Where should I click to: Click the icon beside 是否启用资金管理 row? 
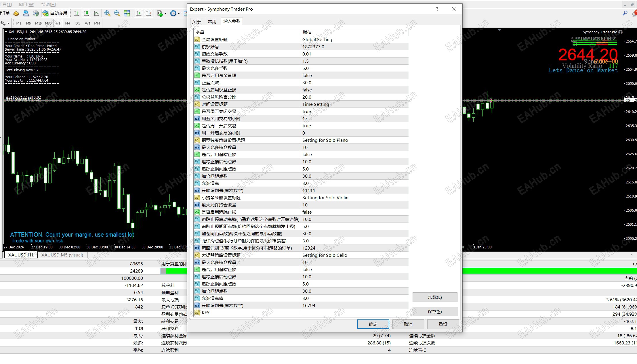[197, 75]
